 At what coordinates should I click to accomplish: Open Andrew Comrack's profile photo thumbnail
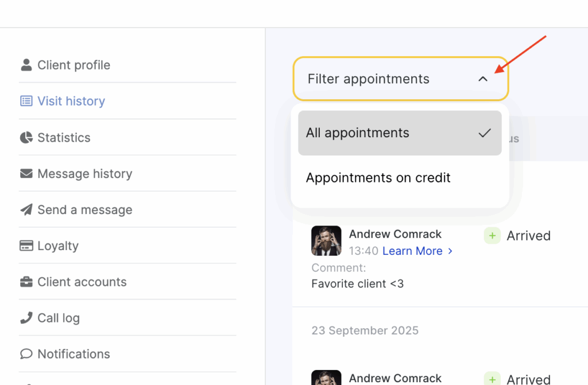click(326, 240)
